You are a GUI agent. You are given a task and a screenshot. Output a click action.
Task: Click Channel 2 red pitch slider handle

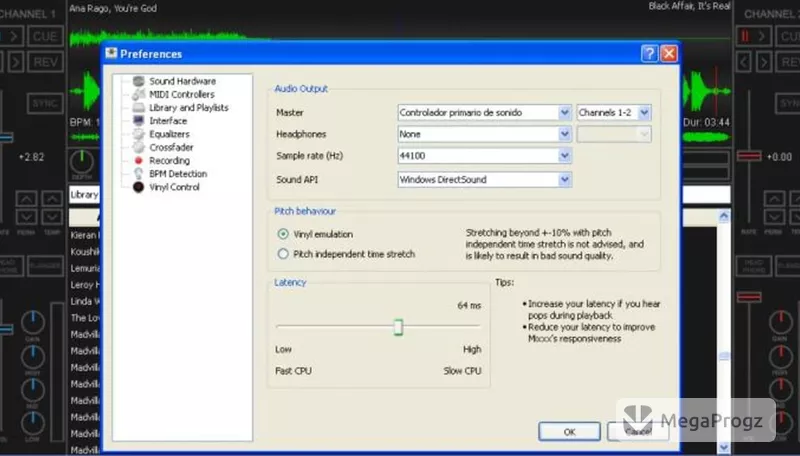pos(749,156)
